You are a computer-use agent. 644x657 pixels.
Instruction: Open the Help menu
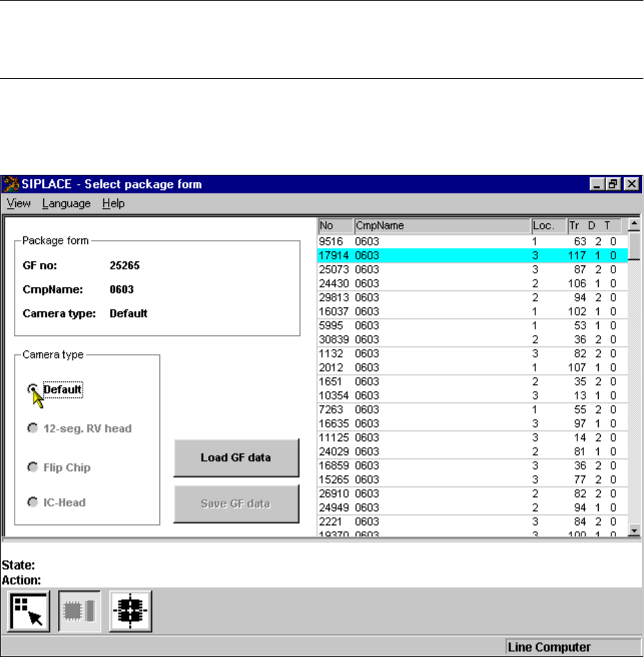point(113,203)
